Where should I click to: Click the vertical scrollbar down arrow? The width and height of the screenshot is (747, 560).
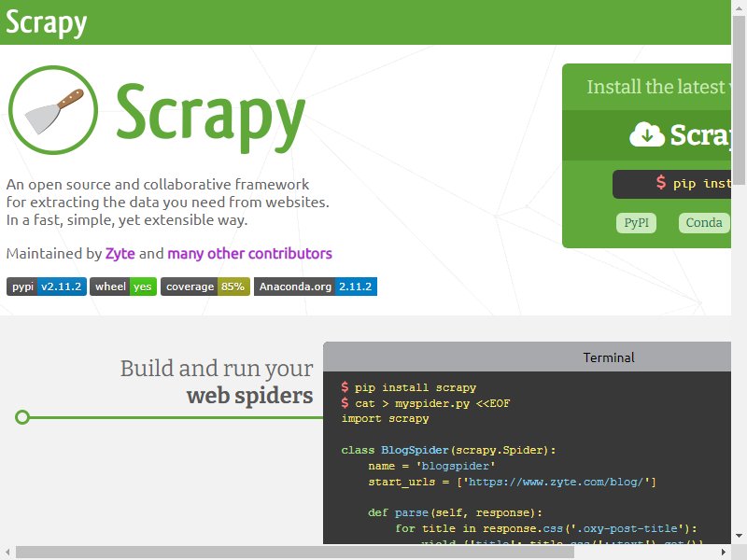point(739,536)
